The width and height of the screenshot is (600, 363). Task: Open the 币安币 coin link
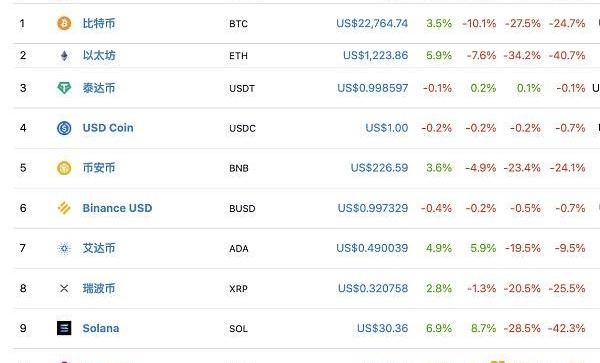[x=99, y=168]
